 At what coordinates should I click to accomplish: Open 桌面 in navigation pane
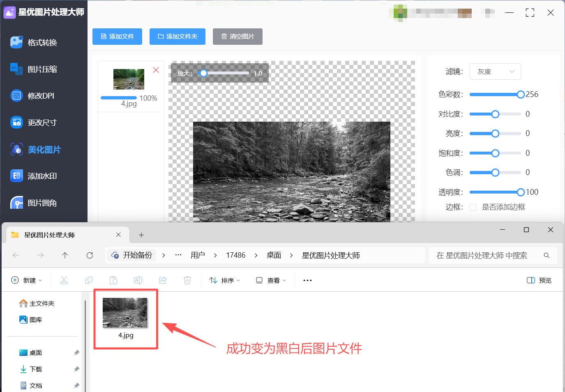click(x=31, y=353)
